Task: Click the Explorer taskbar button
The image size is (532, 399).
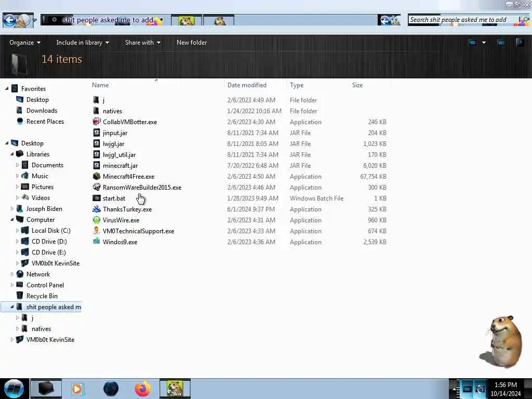Action: pyautogui.click(x=46, y=389)
